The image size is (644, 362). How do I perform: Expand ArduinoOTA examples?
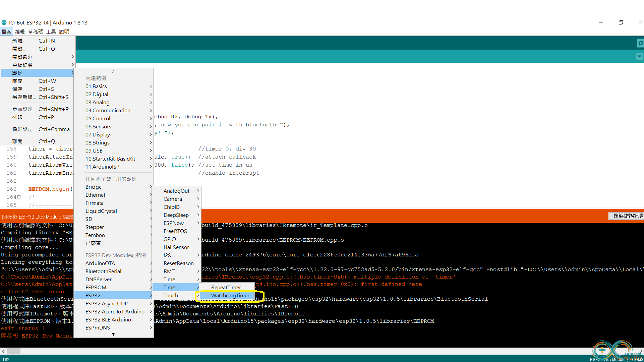[x=114, y=263]
